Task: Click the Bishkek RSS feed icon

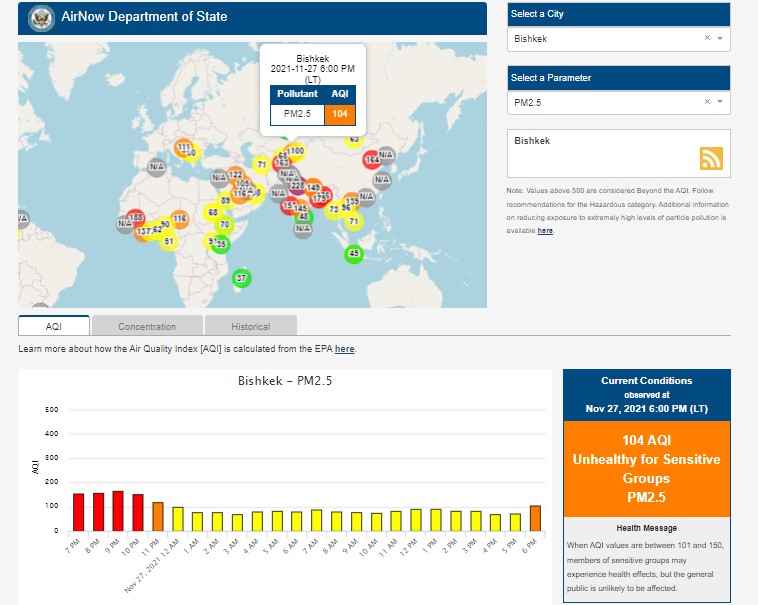Action: point(710,158)
